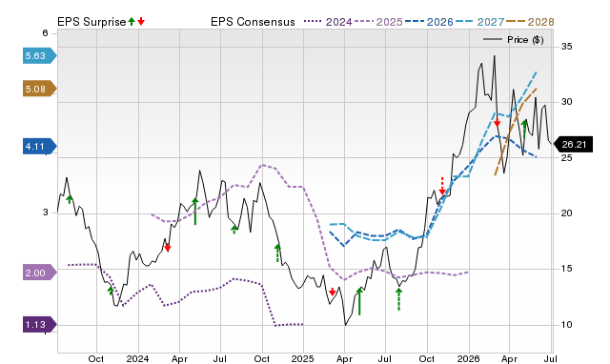Click the 2026 label on the time axis
Screen dimensions: 610x364
(468, 358)
